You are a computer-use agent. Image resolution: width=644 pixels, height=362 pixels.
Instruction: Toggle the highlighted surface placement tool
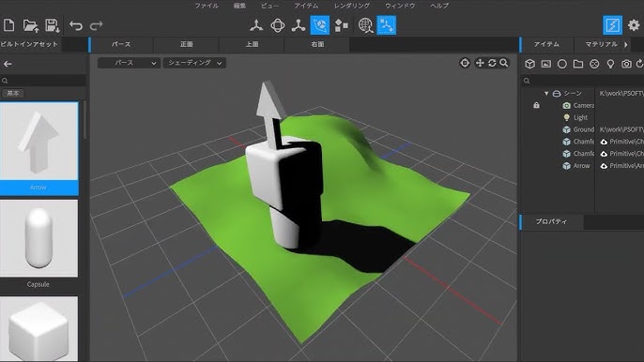320,25
